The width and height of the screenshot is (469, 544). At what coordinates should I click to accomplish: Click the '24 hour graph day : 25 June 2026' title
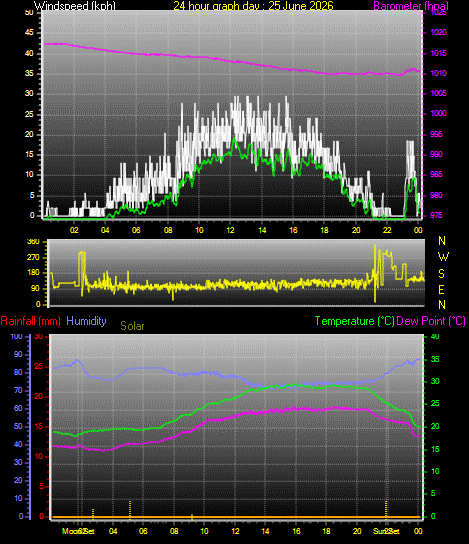pyautogui.click(x=253, y=6)
